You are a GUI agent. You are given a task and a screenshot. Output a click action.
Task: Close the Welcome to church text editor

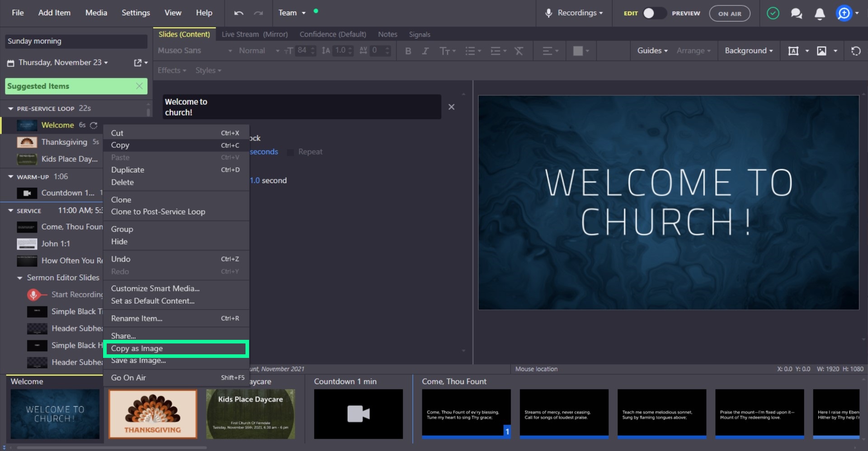point(451,107)
